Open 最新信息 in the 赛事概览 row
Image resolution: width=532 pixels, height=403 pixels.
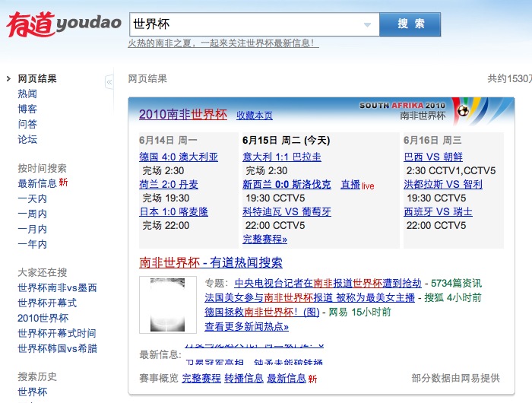287,378
